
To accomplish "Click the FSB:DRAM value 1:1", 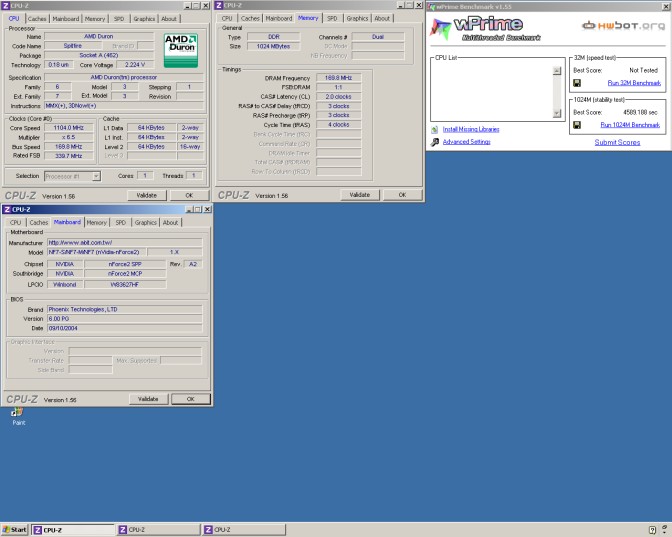I will [x=339, y=87].
